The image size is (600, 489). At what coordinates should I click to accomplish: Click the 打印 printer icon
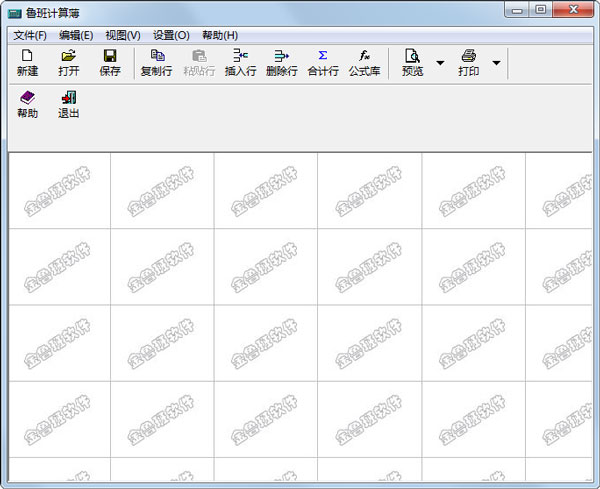[468, 63]
